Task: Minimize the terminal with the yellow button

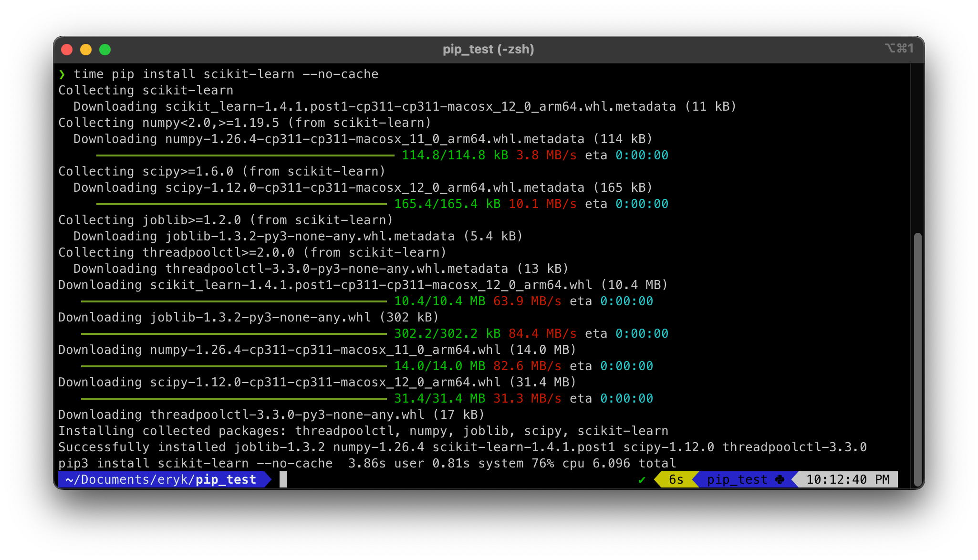Action: pos(86,50)
